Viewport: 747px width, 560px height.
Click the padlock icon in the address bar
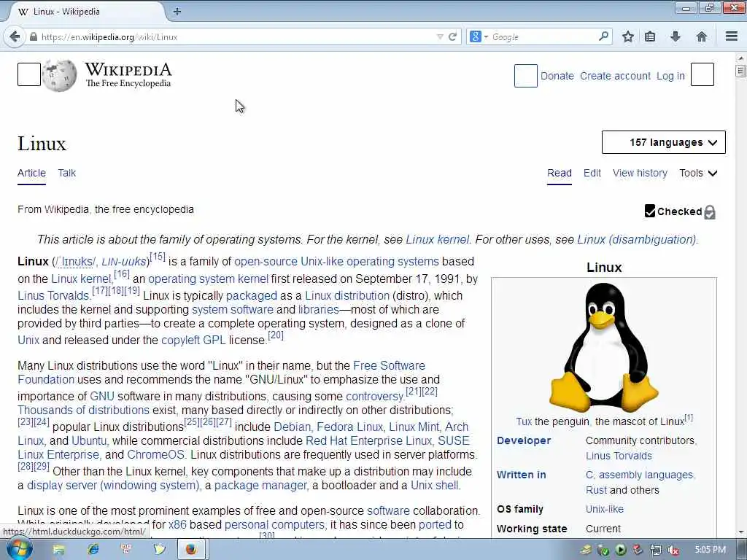point(34,36)
